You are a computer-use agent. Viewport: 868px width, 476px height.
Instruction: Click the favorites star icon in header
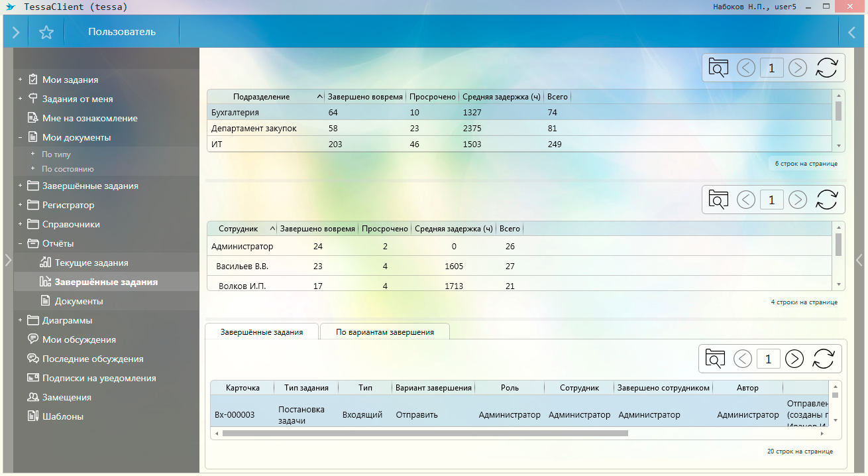point(46,32)
